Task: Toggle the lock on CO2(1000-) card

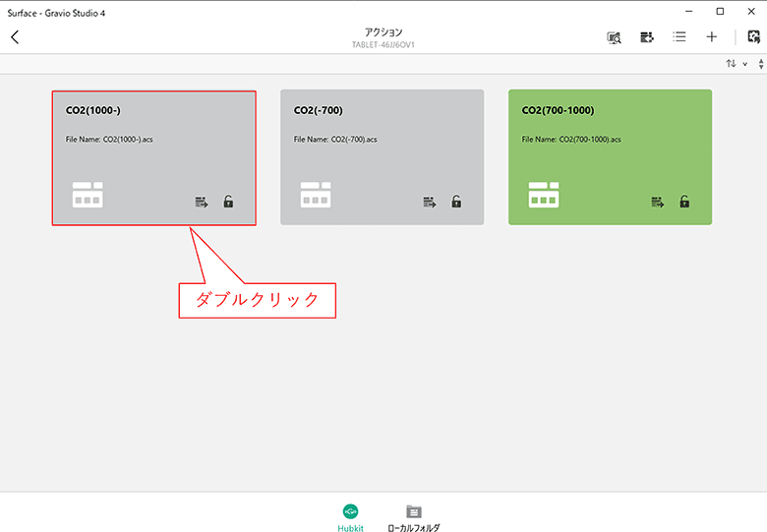Action: (x=228, y=201)
